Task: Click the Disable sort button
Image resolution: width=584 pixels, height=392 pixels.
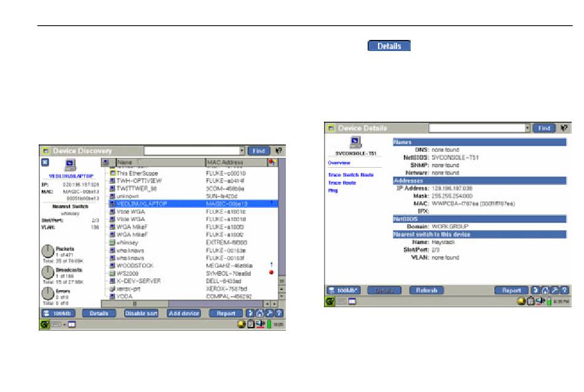Action: (141, 313)
